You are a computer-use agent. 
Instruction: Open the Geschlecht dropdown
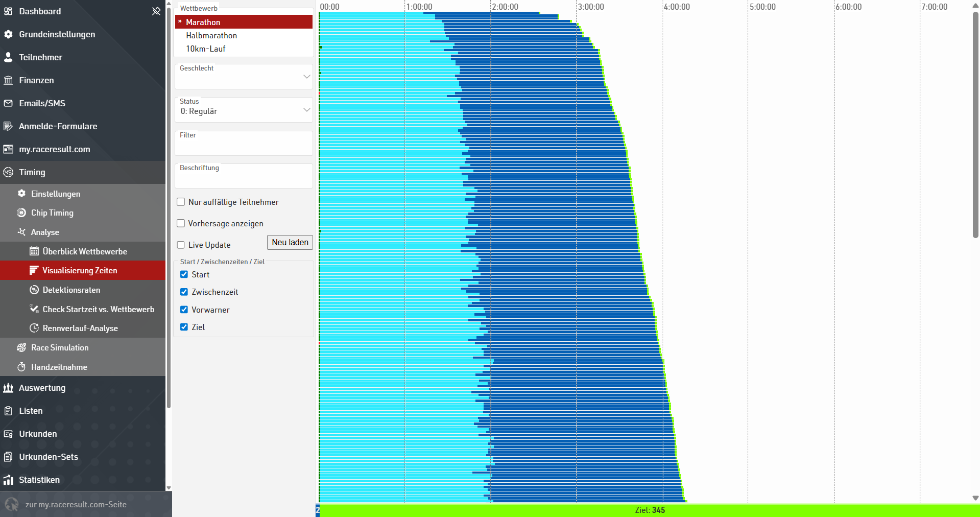244,77
